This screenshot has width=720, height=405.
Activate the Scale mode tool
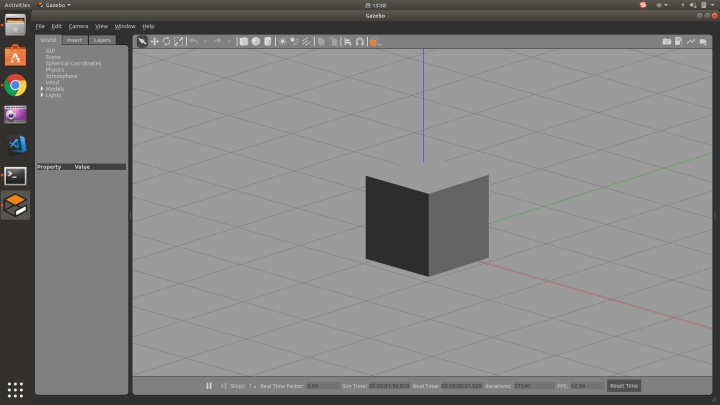[179, 42]
